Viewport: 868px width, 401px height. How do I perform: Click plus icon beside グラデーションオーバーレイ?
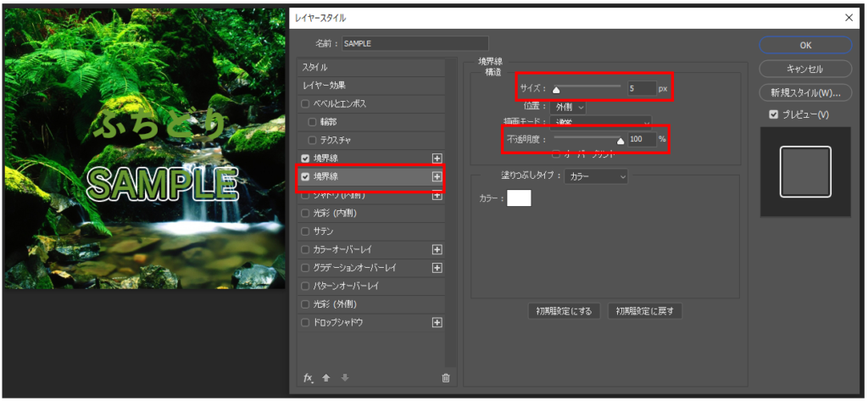(x=437, y=268)
